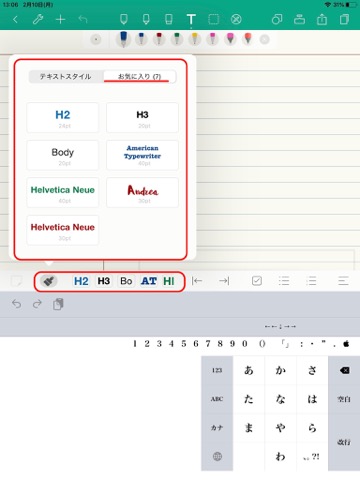Pick the dark red pen
Screen dimensions: 360x480
(x=159, y=39)
